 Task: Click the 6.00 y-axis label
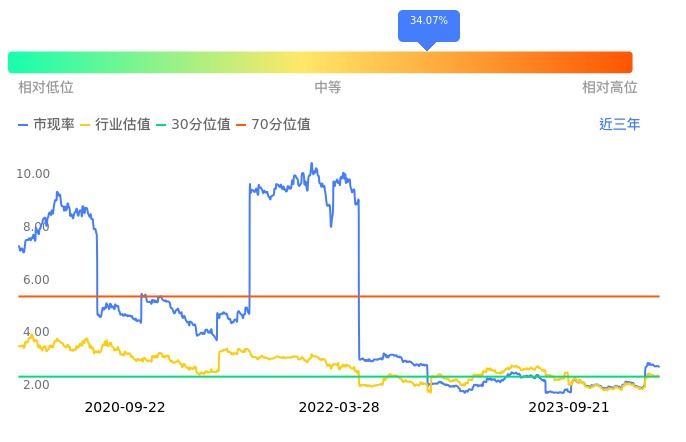pyautogui.click(x=35, y=280)
